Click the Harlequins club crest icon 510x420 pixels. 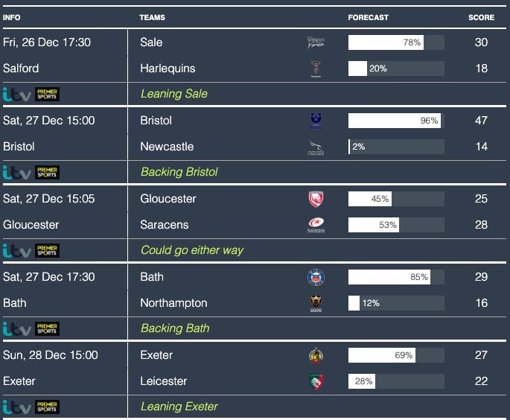pyautogui.click(x=316, y=69)
